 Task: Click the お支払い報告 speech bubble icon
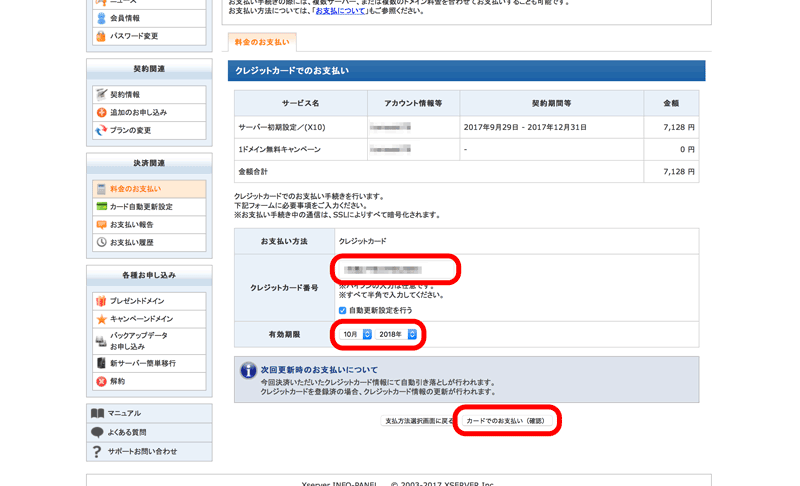click(x=102, y=224)
